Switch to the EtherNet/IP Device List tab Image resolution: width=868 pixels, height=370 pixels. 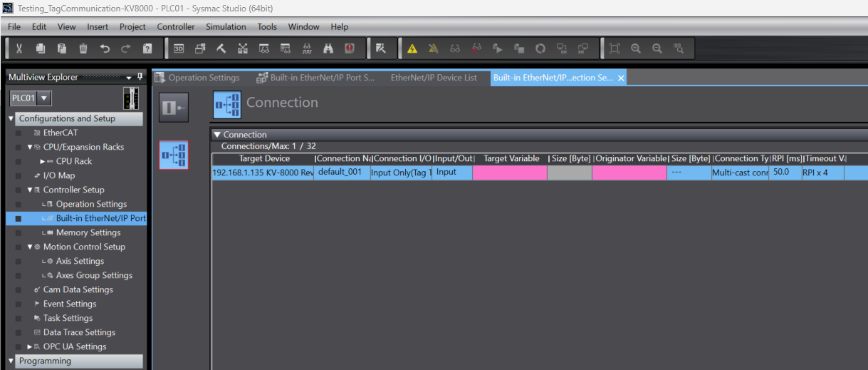tap(434, 78)
